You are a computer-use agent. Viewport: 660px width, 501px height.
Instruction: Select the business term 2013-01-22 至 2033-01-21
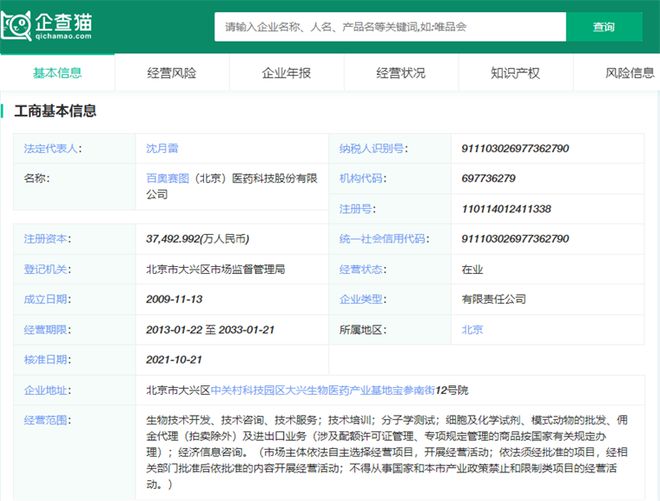click(210, 330)
